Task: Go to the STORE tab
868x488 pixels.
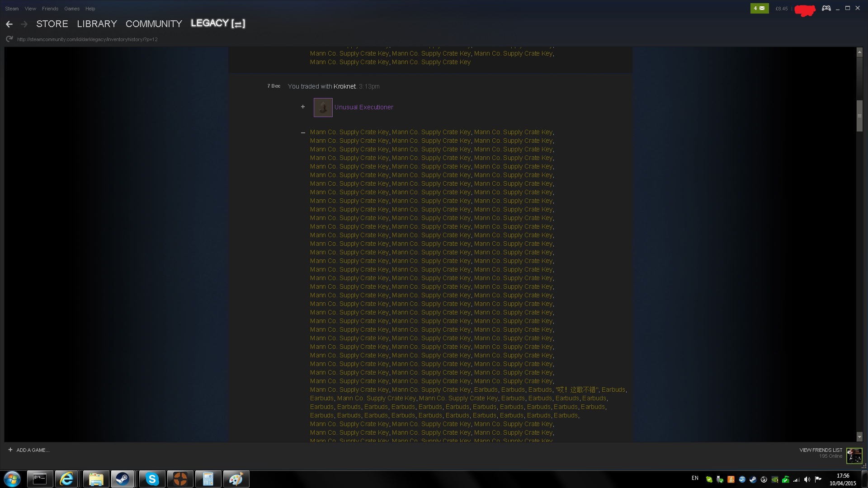Action: (52, 24)
